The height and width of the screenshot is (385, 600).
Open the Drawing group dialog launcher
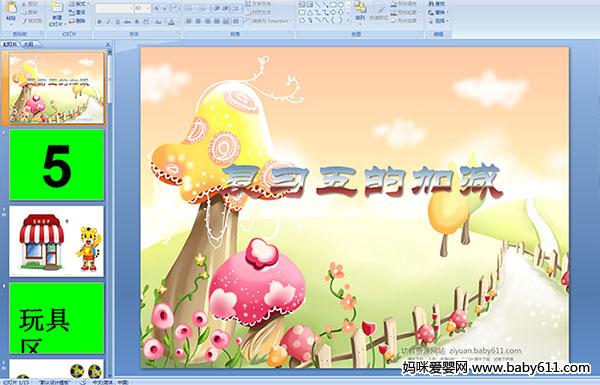[421, 34]
